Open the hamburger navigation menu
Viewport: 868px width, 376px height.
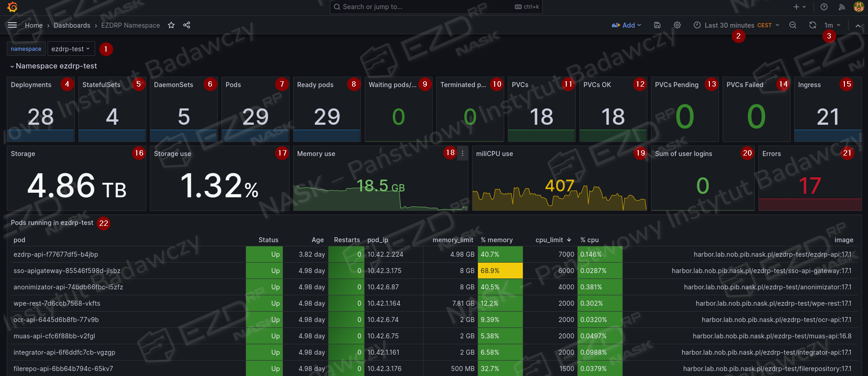click(x=12, y=25)
